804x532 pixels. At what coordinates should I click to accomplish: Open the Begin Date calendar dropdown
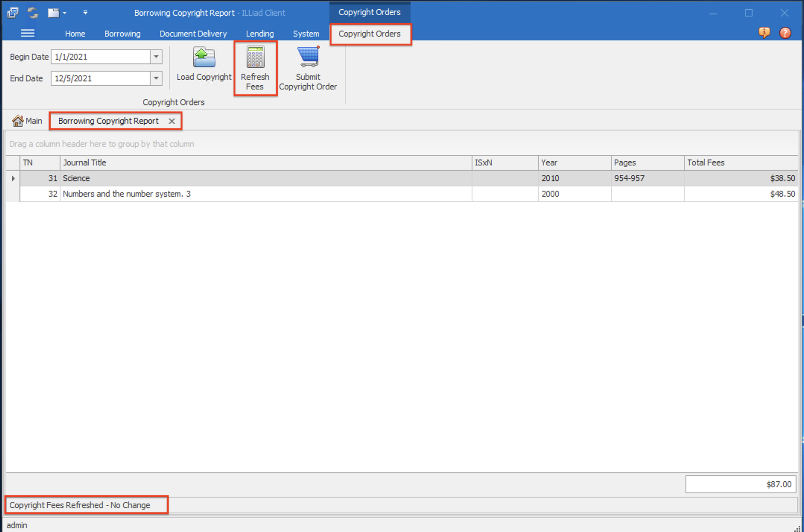(156, 57)
